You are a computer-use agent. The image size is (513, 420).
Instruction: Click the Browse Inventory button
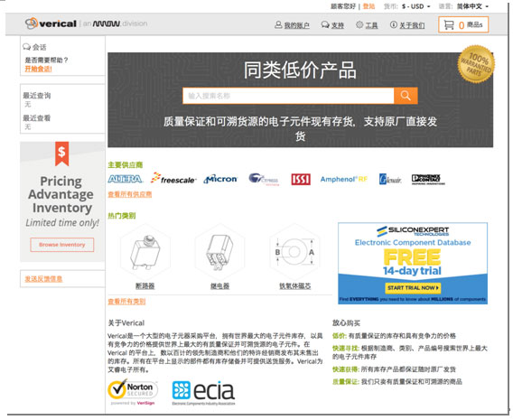pos(62,245)
